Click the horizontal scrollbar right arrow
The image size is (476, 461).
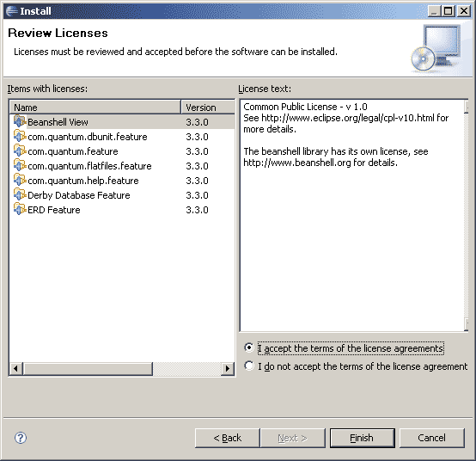click(x=228, y=369)
